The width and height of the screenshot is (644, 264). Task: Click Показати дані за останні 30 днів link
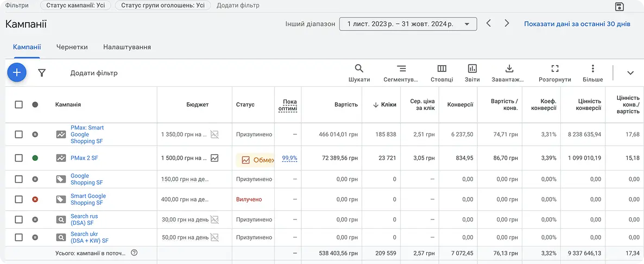[x=577, y=24]
